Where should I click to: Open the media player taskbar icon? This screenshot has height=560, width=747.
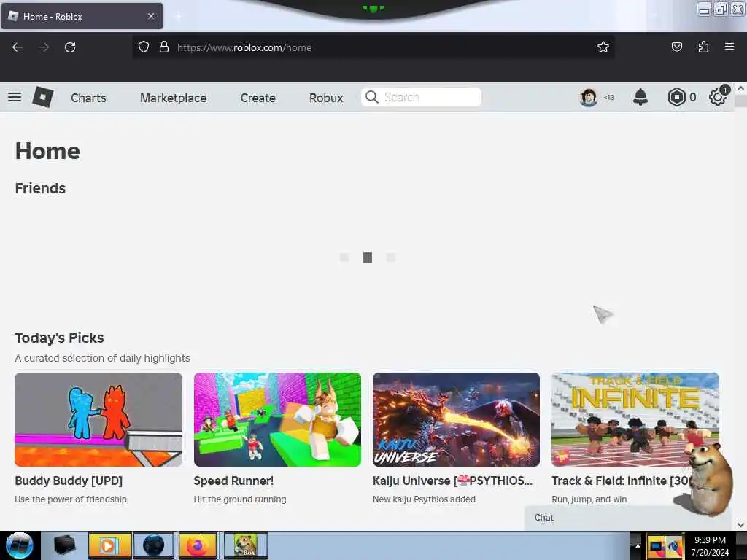[x=109, y=545]
